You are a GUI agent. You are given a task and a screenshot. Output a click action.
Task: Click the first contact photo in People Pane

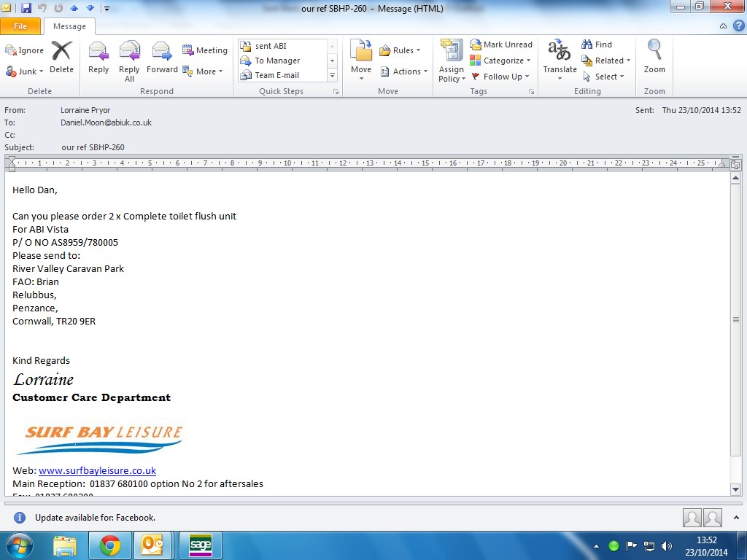[x=692, y=518]
